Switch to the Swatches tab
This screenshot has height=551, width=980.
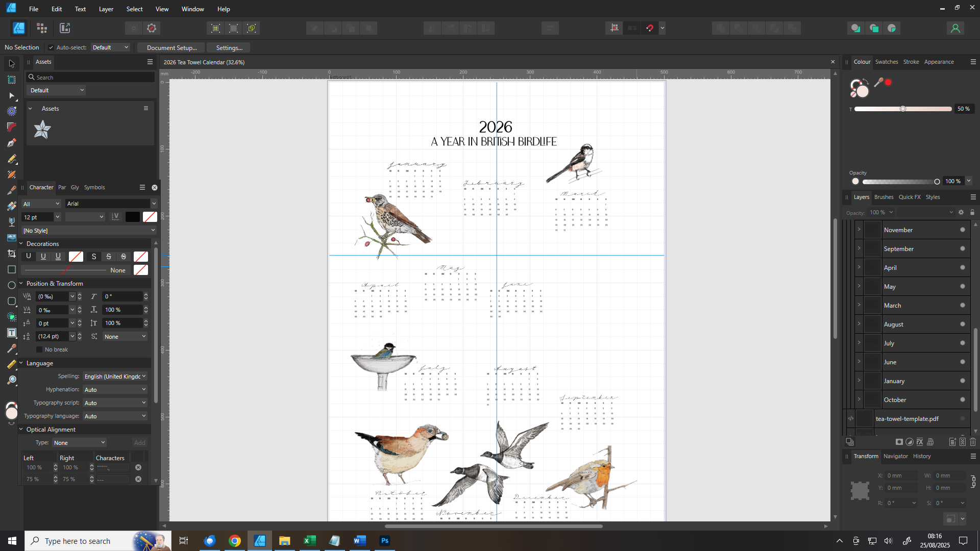tap(886, 62)
